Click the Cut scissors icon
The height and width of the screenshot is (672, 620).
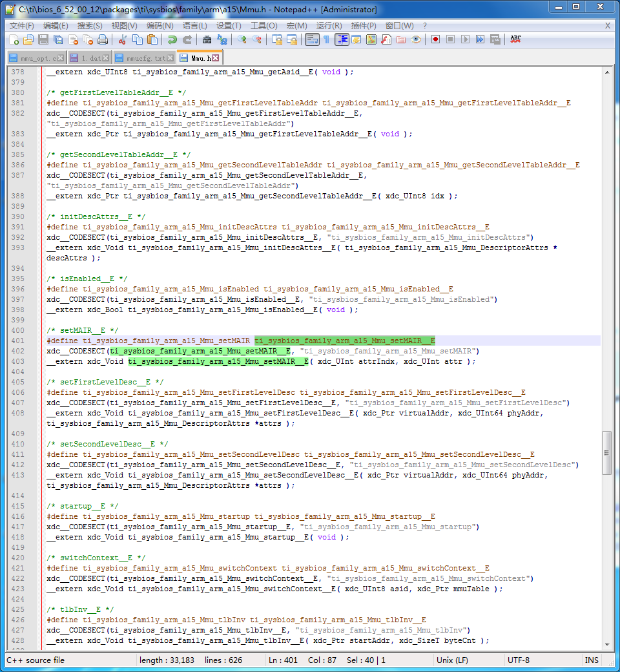[x=122, y=40]
